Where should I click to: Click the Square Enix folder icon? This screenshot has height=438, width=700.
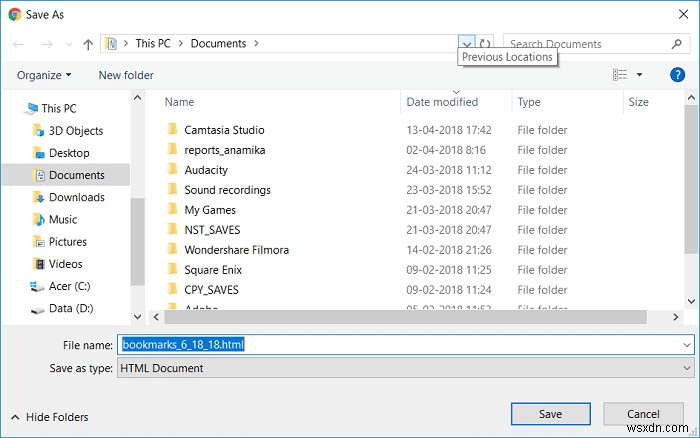pos(172,269)
